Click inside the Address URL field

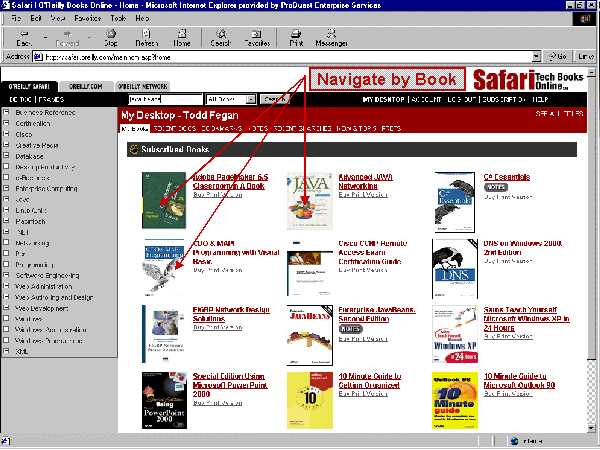287,57
